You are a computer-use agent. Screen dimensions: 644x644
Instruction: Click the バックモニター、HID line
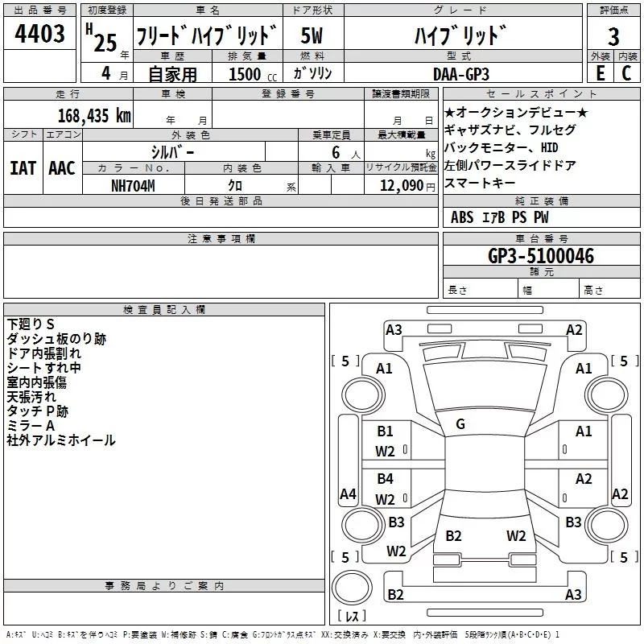[x=501, y=148]
